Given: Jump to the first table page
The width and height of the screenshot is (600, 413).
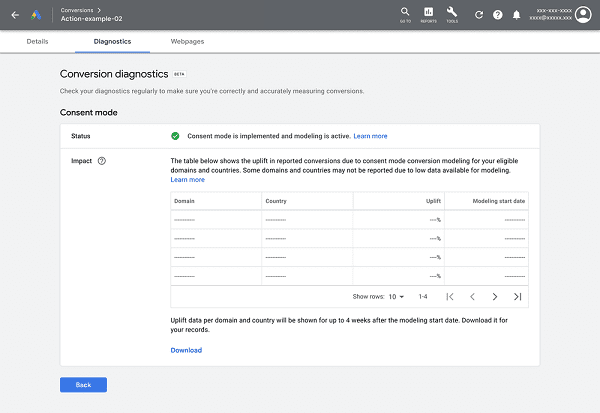Looking at the screenshot, I should pos(450,297).
